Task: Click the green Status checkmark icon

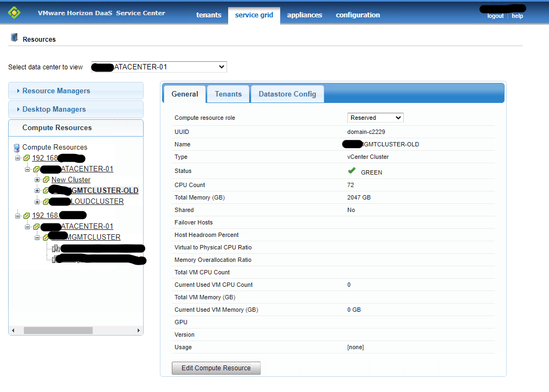Action: 352,171
